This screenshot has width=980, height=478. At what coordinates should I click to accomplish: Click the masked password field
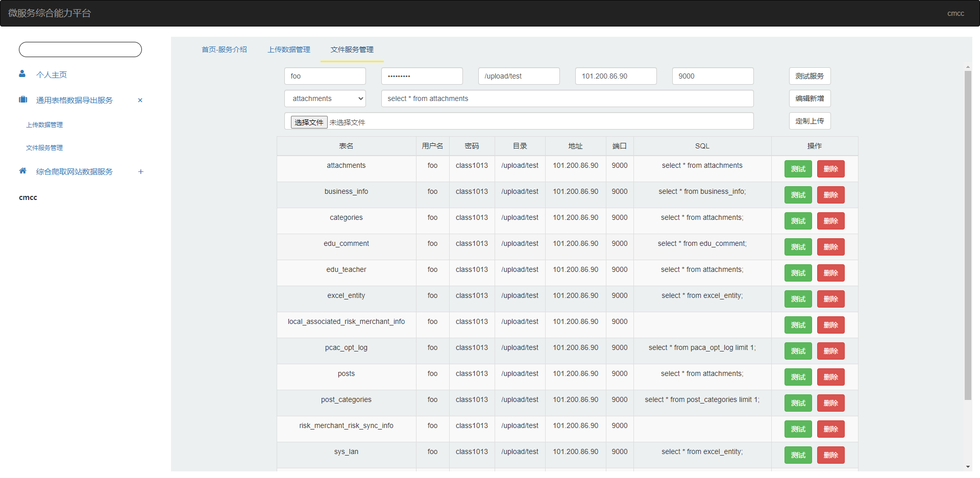click(422, 76)
